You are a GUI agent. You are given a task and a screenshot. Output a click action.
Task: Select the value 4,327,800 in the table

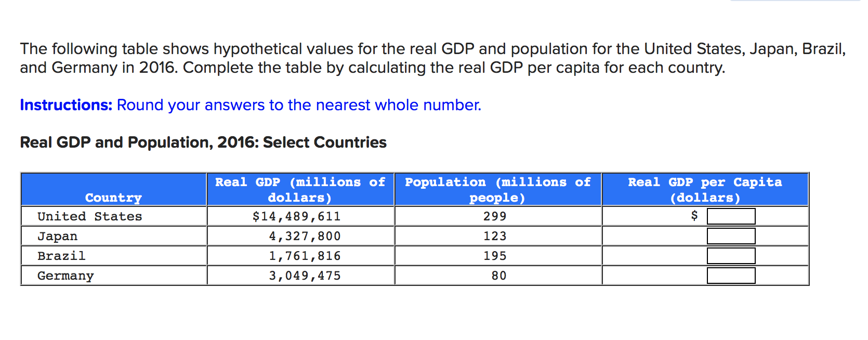click(305, 236)
